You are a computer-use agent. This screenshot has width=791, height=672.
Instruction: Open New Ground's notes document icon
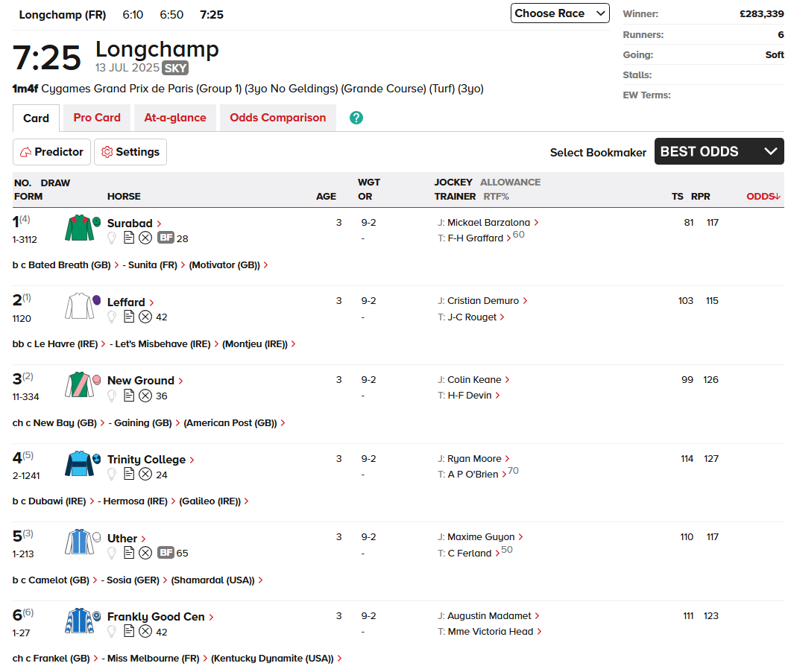pos(129,396)
